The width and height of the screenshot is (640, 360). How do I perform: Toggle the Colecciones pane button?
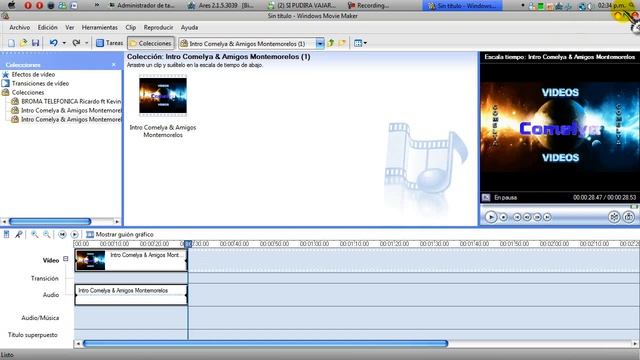point(151,43)
